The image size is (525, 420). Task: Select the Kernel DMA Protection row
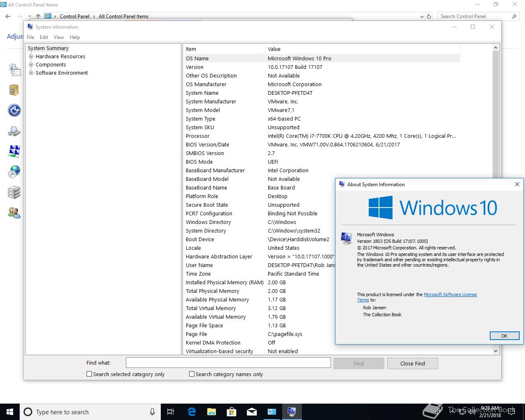(x=260, y=342)
